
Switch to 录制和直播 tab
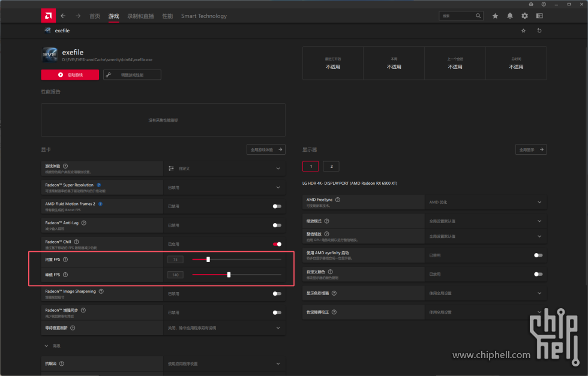point(140,16)
